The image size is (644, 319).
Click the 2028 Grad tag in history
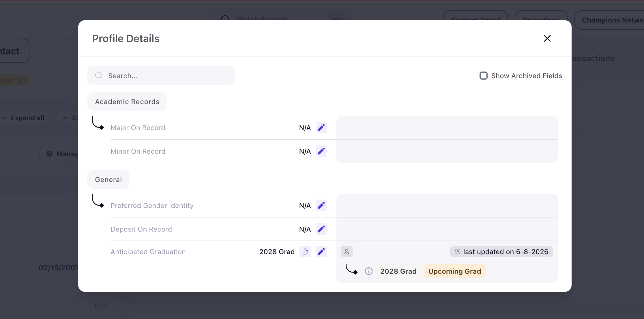(x=398, y=271)
